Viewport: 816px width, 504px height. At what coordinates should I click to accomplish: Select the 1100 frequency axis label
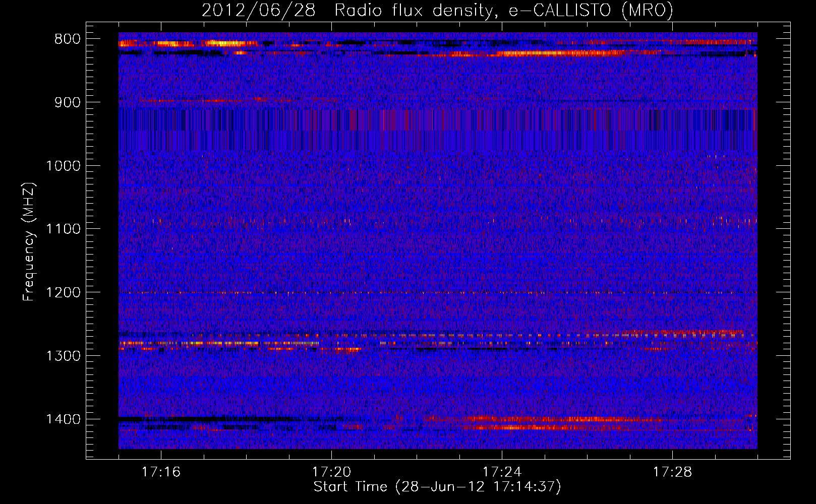coord(63,229)
